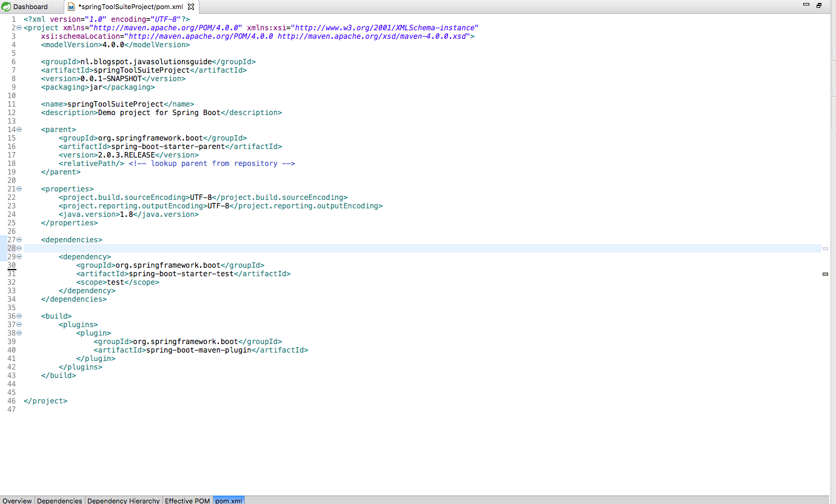Click the xml version declaration on line 1
The width and height of the screenshot is (836, 504).
(107, 19)
